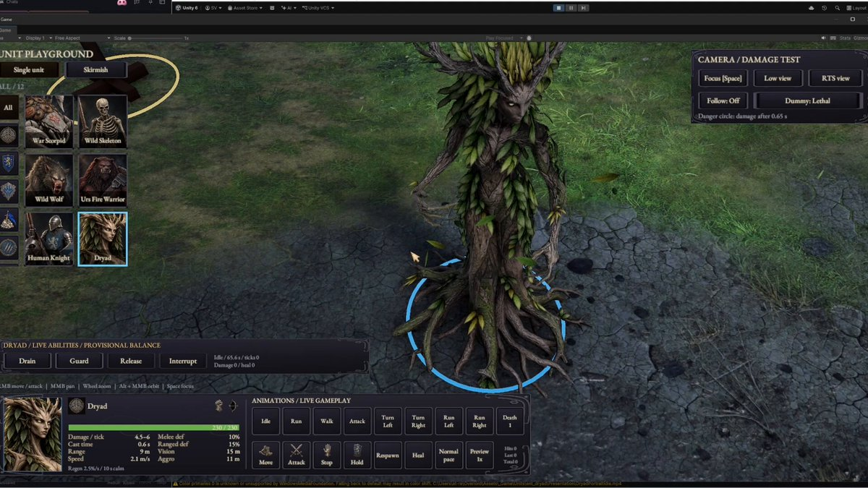Click the Dryad unit card in roster

103,239
